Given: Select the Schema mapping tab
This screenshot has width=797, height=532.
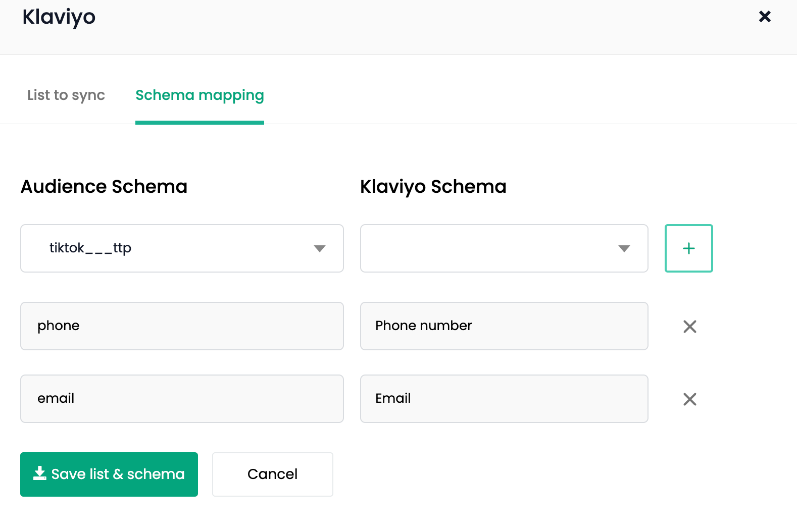Looking at the screenshot, I should 200,95.
